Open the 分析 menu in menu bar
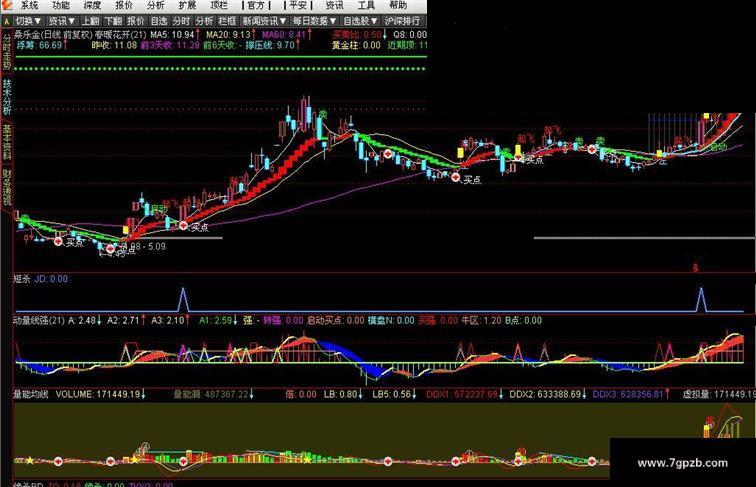The image size is (756, 487). click(155, 5)
